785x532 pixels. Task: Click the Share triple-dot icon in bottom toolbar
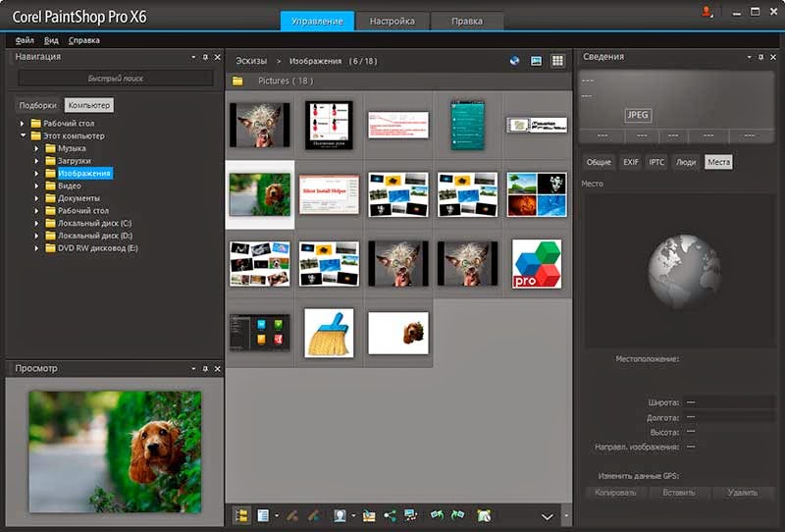[390, 515]
